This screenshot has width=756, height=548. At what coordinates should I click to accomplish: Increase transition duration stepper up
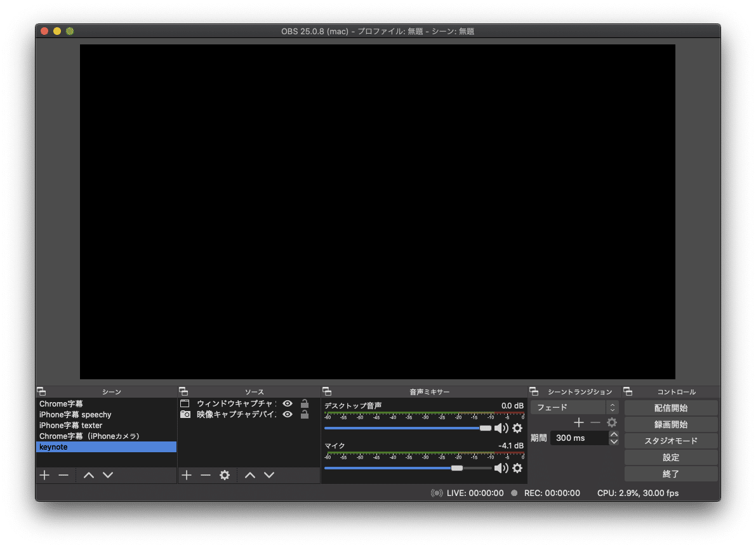[614, 434]
